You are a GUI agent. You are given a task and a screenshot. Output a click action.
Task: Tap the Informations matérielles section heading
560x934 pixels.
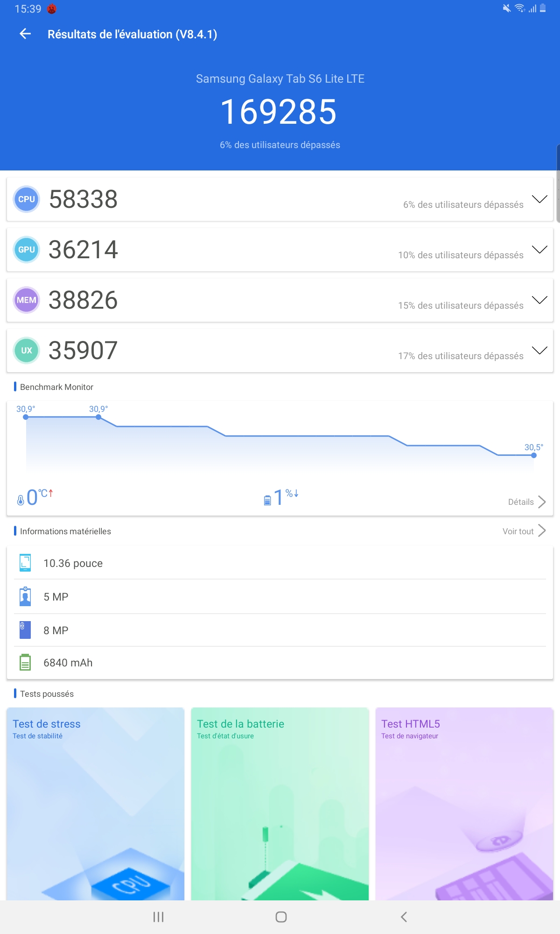pyautogui.click(x=65, y=531)
